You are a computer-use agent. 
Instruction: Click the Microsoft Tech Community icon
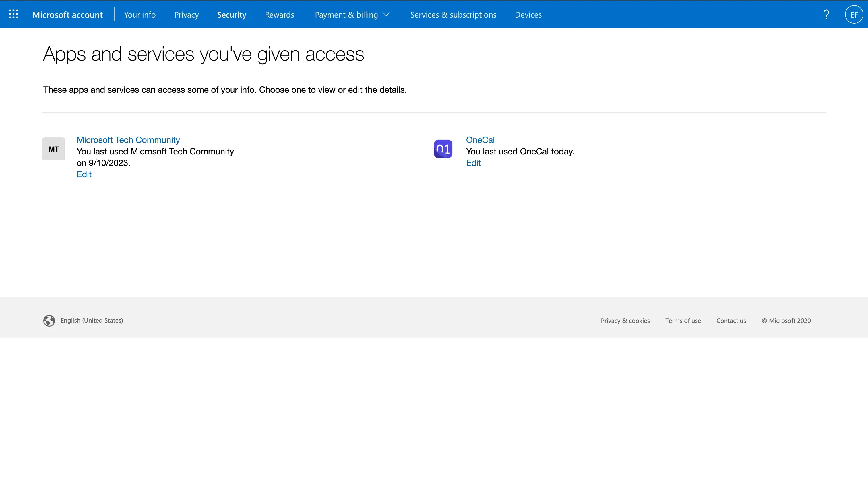point(53,148)
